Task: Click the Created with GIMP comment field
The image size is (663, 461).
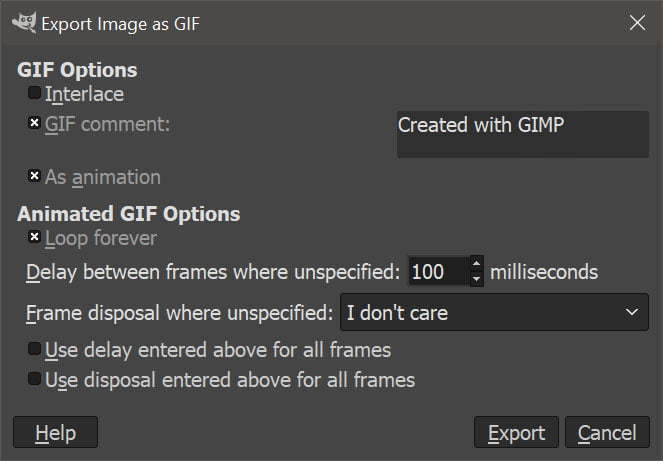Action: [x=523, y=134]
